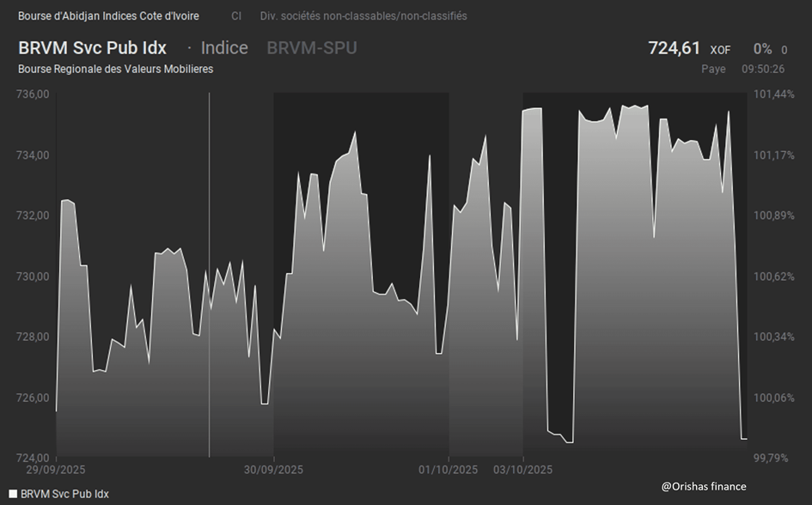Select the 29/09/2025 date marker

(56, 470)
